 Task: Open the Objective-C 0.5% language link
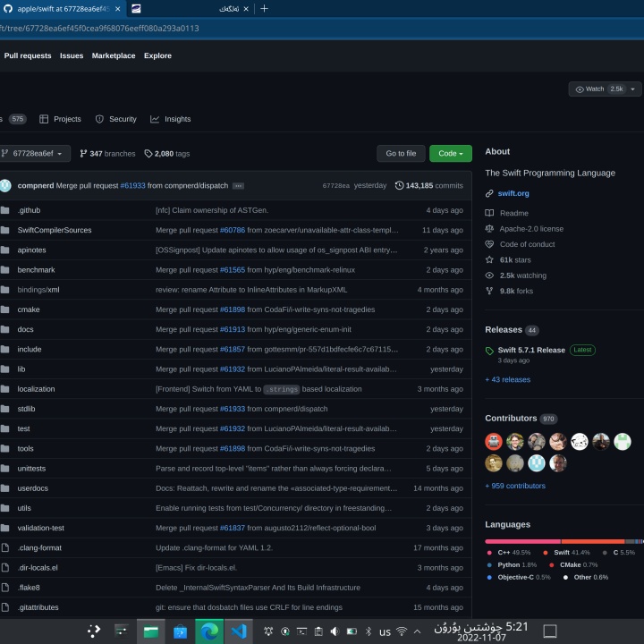click(x=519, y=578)
